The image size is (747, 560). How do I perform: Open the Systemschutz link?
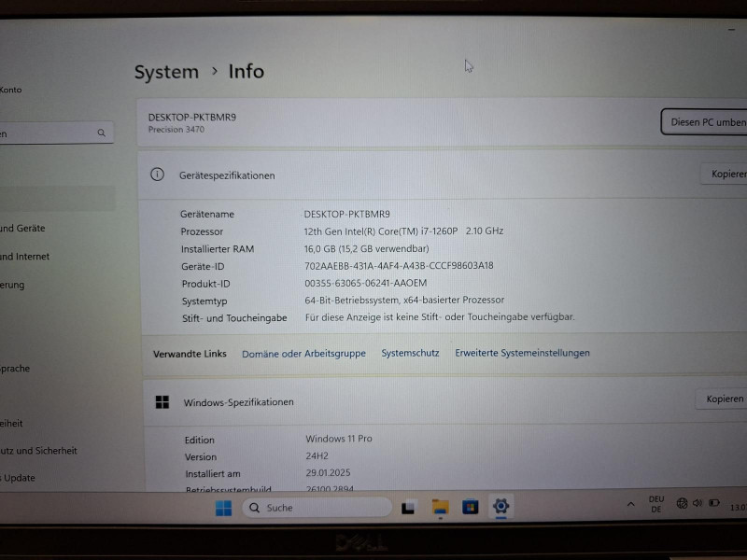point(410,353)
